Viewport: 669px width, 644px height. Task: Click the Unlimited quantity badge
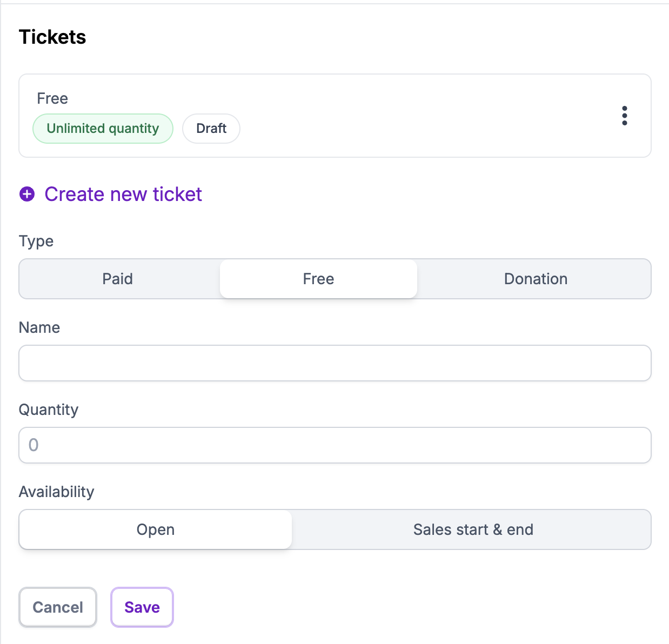tap(103, 129)
